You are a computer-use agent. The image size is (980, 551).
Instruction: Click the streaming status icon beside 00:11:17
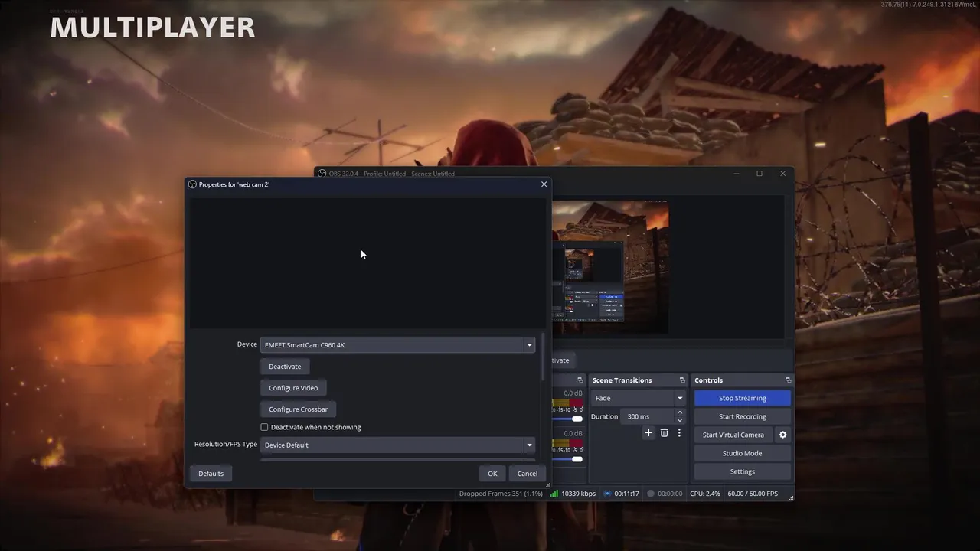[x=607, y=494]
